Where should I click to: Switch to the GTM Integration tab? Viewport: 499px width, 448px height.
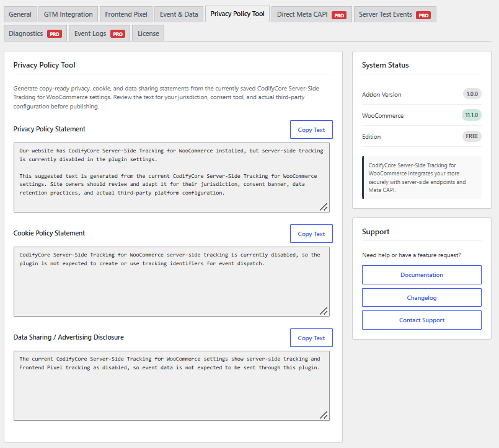(x=68, y=14)
